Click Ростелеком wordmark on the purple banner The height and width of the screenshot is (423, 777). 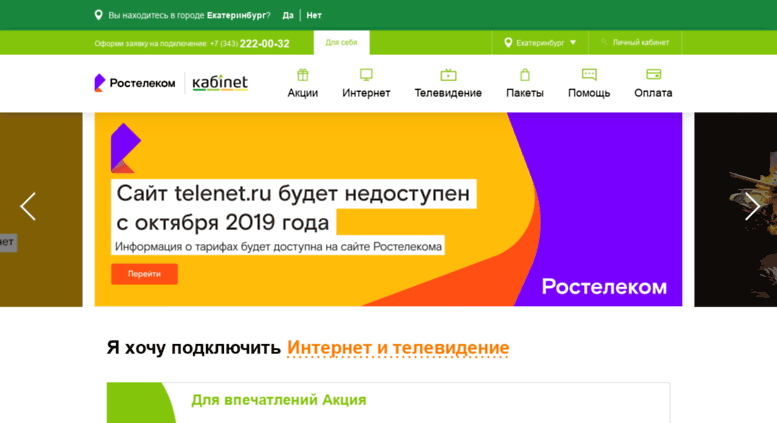(x=604, y=287)
